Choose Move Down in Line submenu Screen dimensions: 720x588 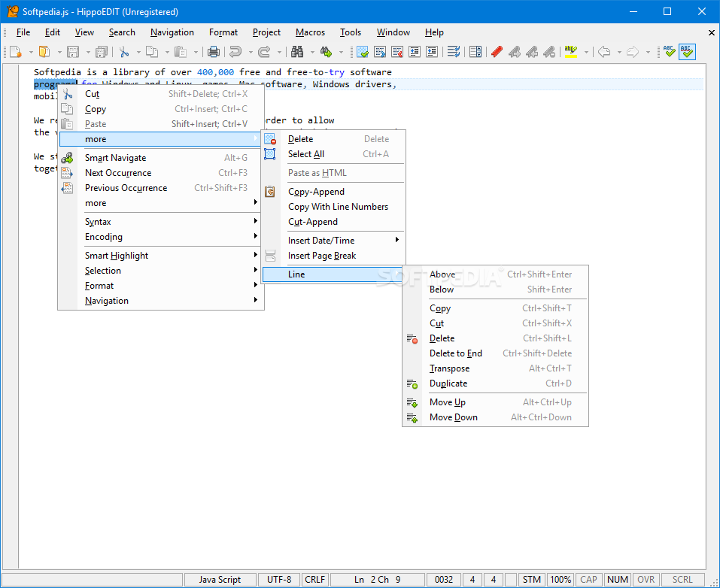(x=496, y=418)
